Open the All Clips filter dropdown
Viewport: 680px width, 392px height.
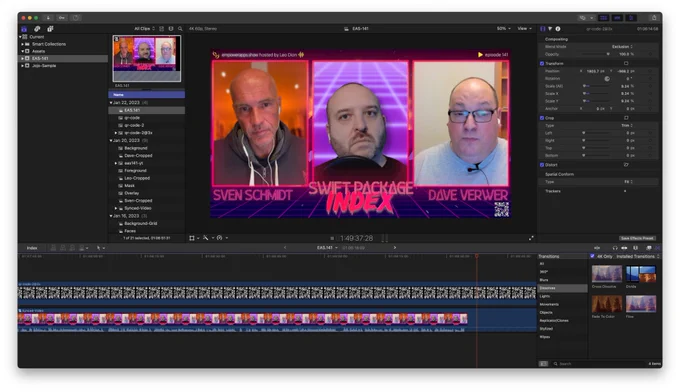tap(144, 29)
